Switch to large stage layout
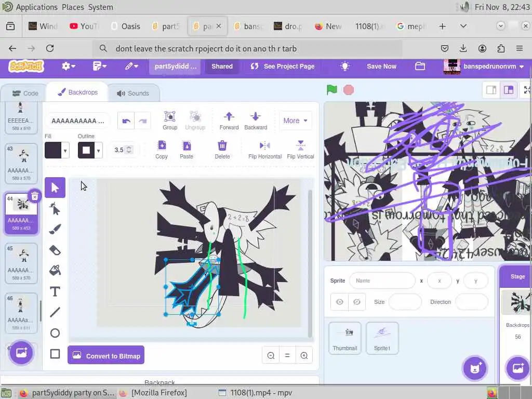Image resolution: width=532 pixels, height=399 pixels. 508,90
